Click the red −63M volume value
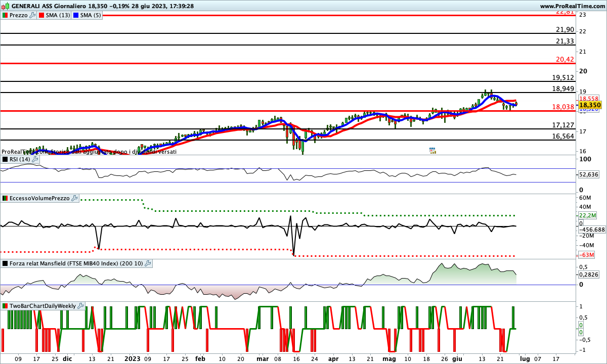This screenshot has height=364, width=607. (586, 255)
